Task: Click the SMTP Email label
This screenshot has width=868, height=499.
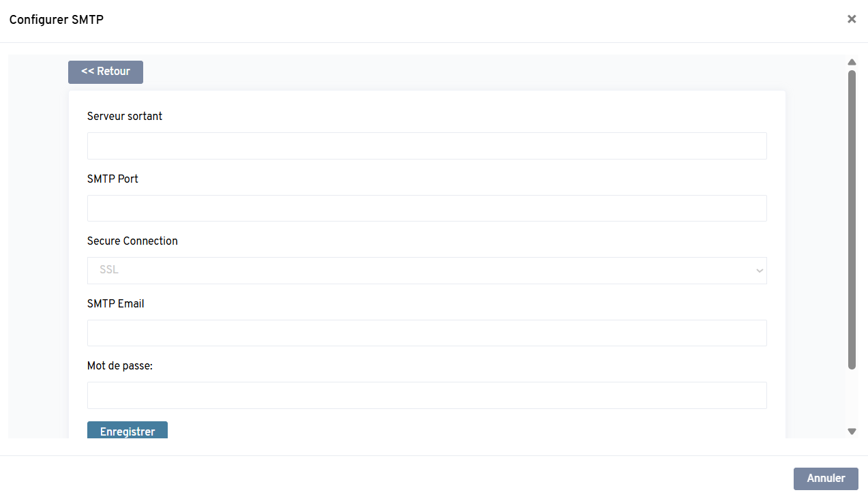Action: [115, 304]
